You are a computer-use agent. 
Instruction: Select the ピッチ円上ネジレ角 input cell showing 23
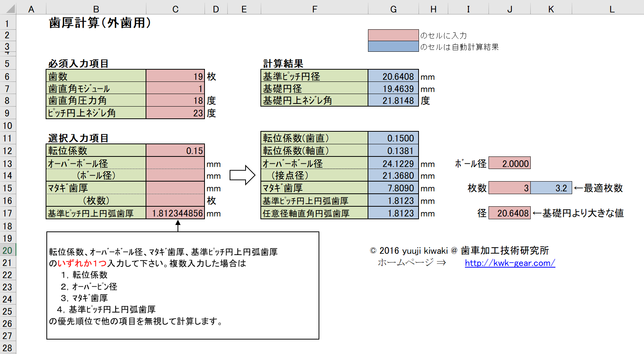click(x=175, y=113)
